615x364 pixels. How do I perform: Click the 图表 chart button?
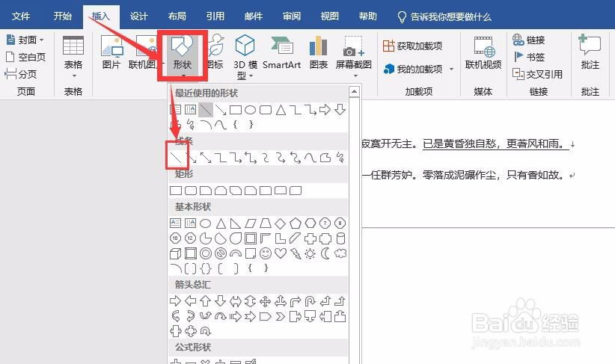[x=319, y=52]
